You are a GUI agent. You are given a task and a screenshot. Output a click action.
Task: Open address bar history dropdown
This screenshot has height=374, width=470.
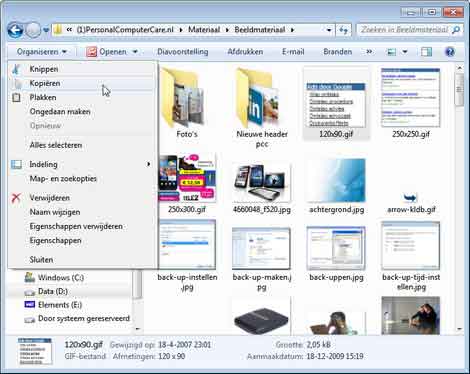329,30
